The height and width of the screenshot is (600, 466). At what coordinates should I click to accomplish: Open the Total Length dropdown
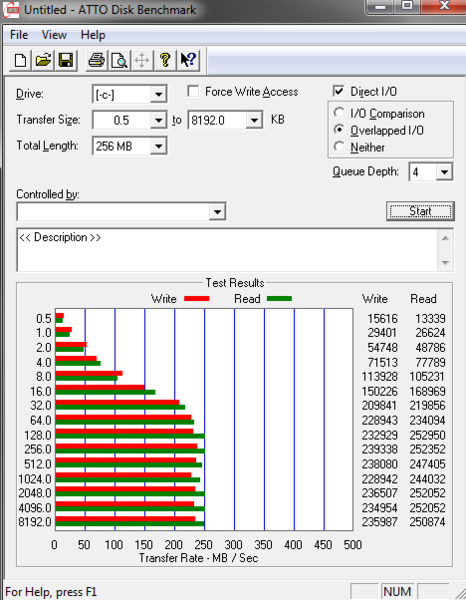158,146
